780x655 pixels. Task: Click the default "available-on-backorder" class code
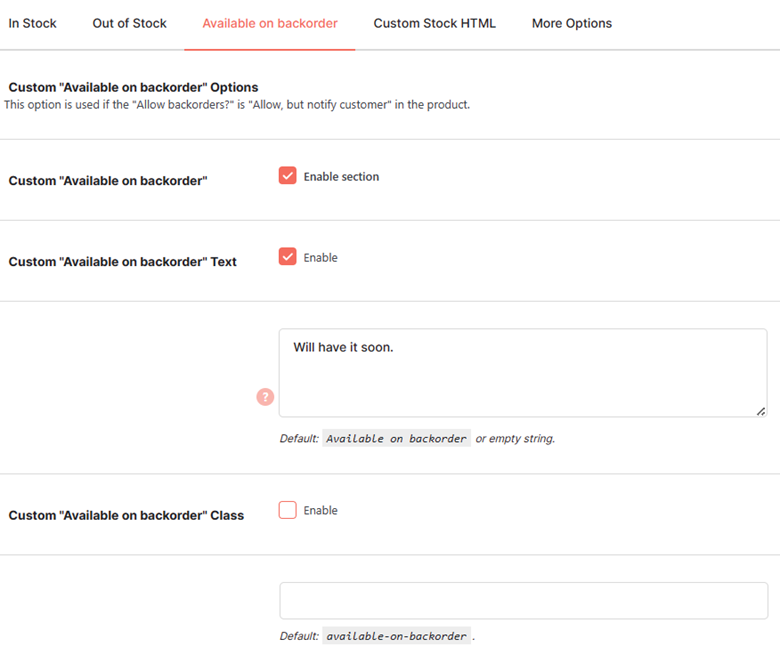[x=396, y=636]
